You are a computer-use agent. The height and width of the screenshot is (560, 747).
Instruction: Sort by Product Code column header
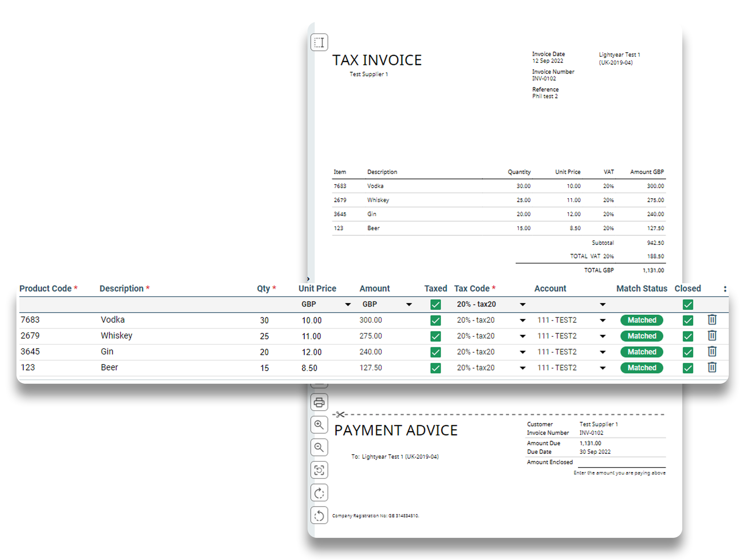coord(45,289)
